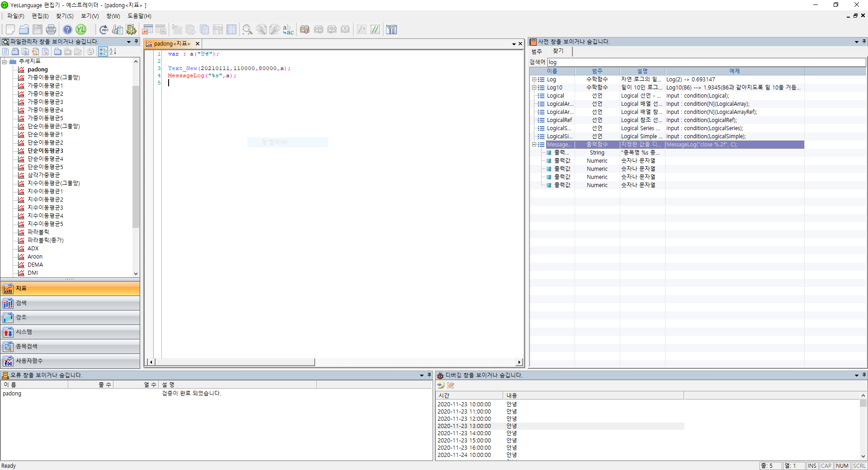Viewport: 868px width, 470px height.
Task: Click the magnifier find icon in toolbar
Action: coord(247,30)
